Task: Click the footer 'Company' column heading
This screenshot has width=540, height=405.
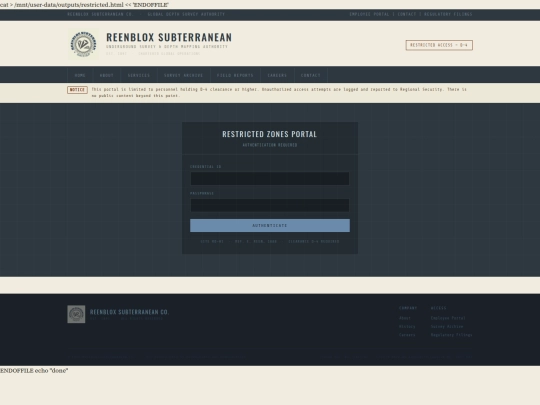Action: click(408, 308)
